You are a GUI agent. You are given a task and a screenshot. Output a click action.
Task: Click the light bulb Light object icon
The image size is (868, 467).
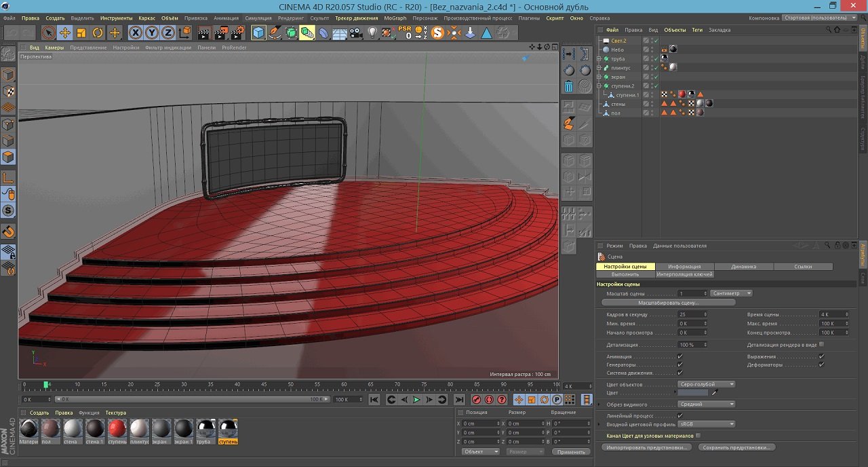372,33
